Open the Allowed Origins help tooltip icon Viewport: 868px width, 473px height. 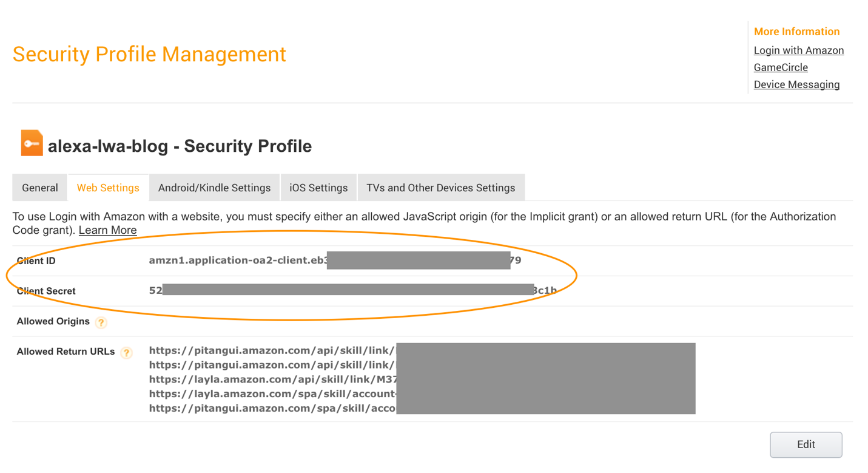(101, 322)
